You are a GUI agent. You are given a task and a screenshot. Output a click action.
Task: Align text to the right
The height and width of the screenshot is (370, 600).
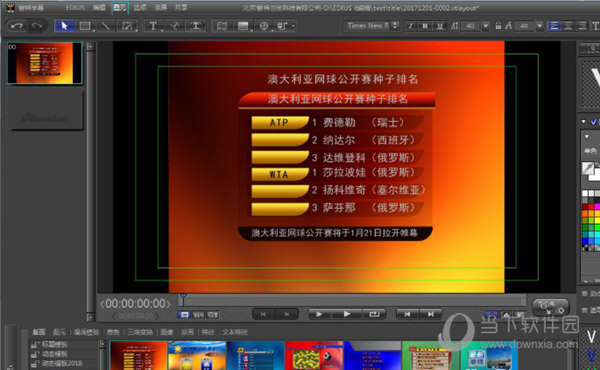pyautogui.click(x=582, y=26)
